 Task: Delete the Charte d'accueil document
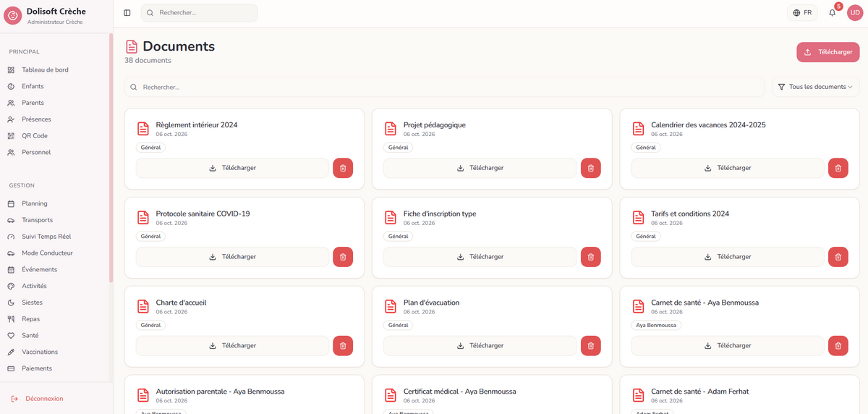pos(343,346)
